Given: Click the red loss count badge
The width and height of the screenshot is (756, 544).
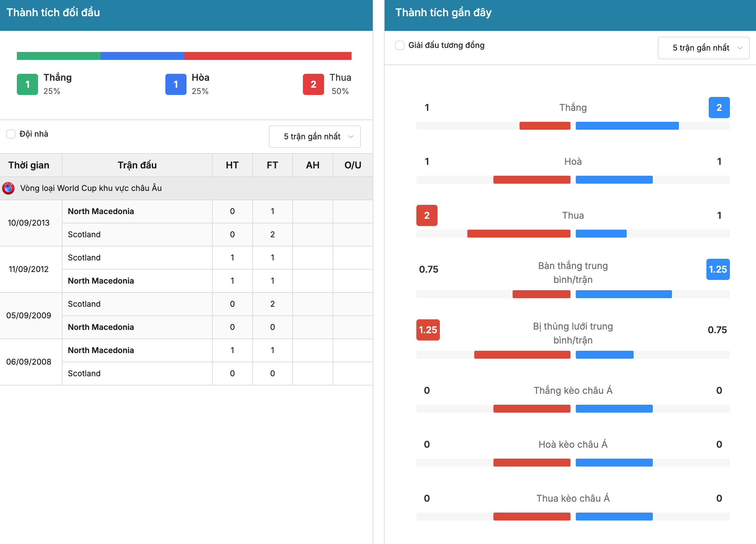Looking at the screenshot, I should point(313,84).
